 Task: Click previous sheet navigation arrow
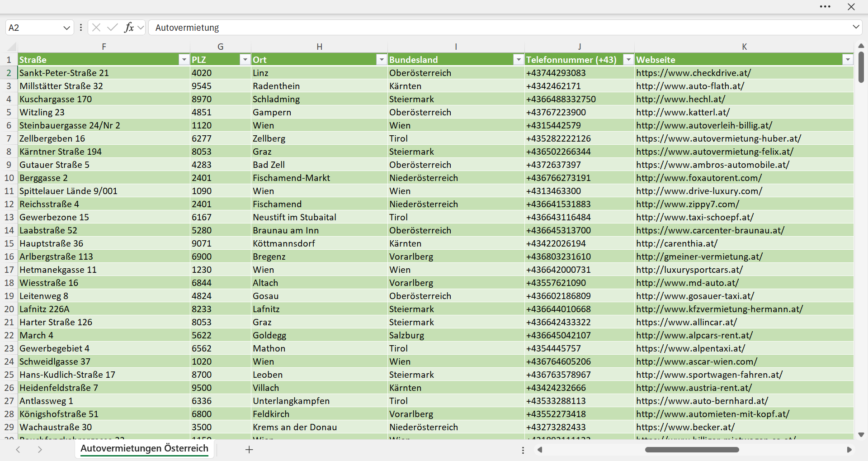click(x=18, y=449)
